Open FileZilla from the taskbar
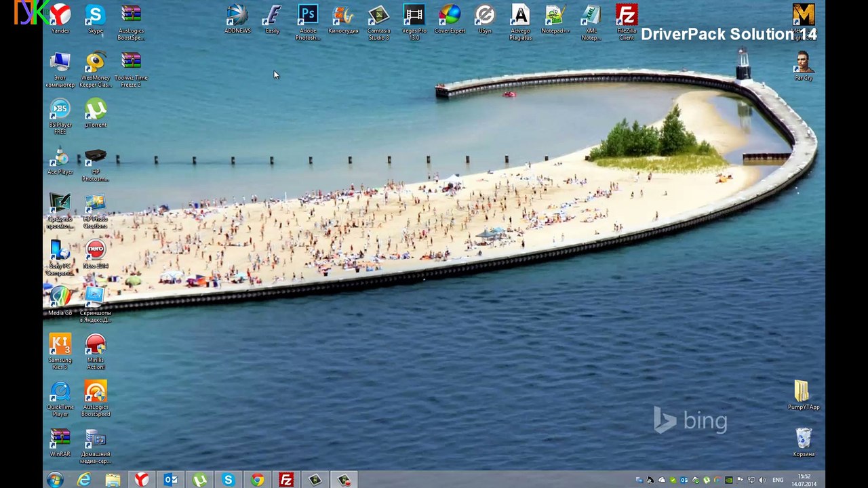Image resolution: width=868 pixels, height=488 pixels. click(x=286, y=480)
